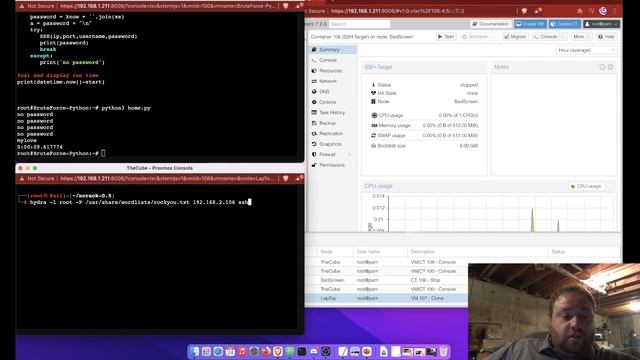This screenshot has height=360, width=640.
Task: Click the Task History icon in sidebar
Action: (314, 113)
